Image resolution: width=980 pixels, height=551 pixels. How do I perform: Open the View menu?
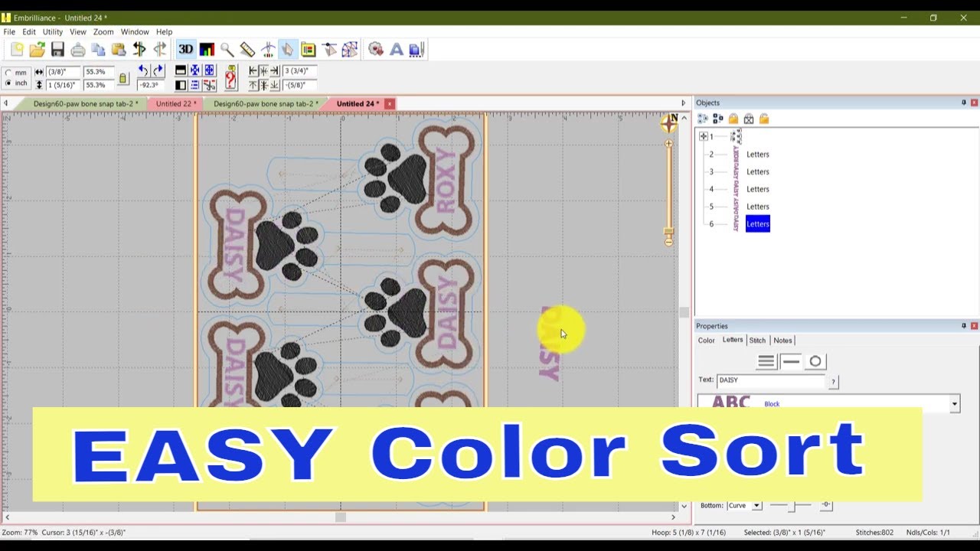[x=78, y=32]
